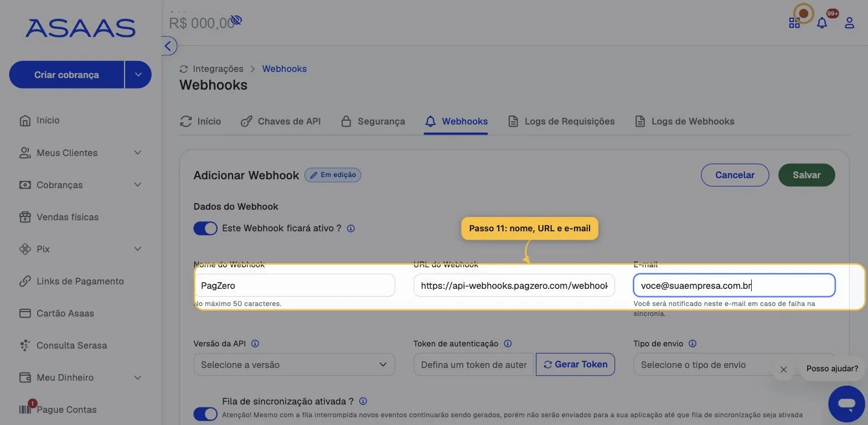
Task: Dismiss the Posso ajudar chat bubble
Action: coord(783,370)
